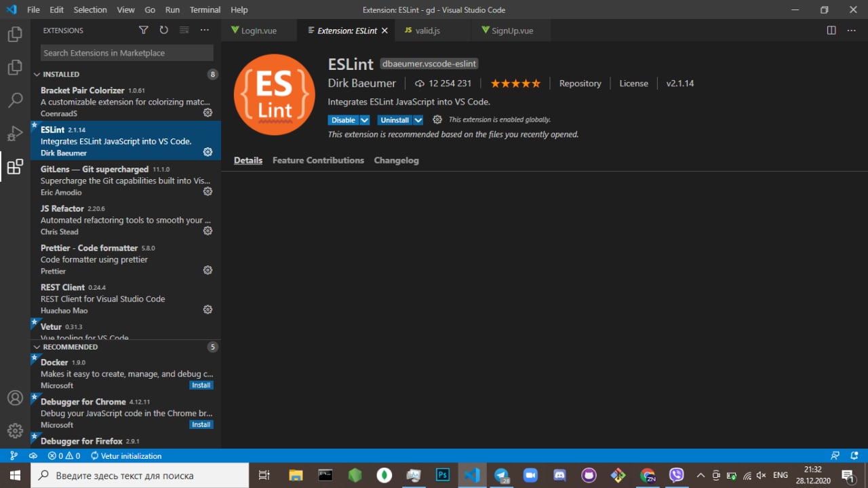This screenshot has width=868, height=488.
Task: Open manage gear for ESLint in list
Action: (208, 152)
